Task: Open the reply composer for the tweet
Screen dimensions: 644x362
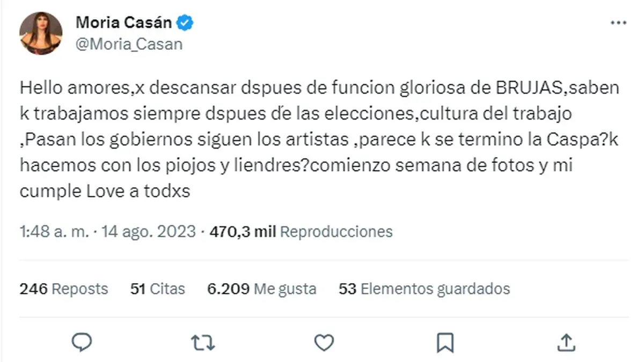Action: [82, 342]
